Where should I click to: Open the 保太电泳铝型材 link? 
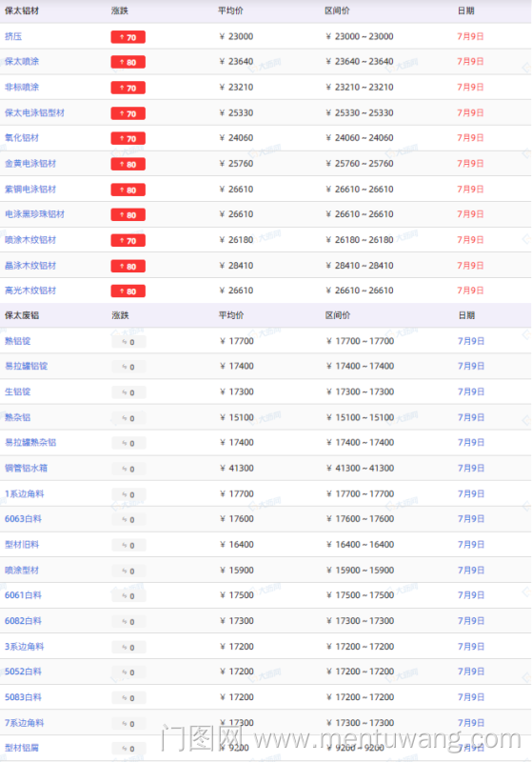coord(34,112)
